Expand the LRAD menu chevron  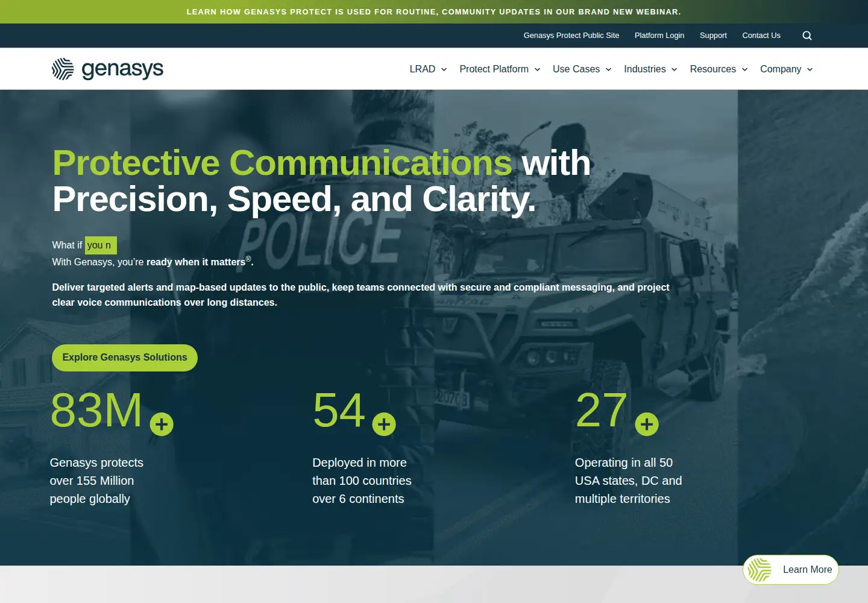click(444, 69)
